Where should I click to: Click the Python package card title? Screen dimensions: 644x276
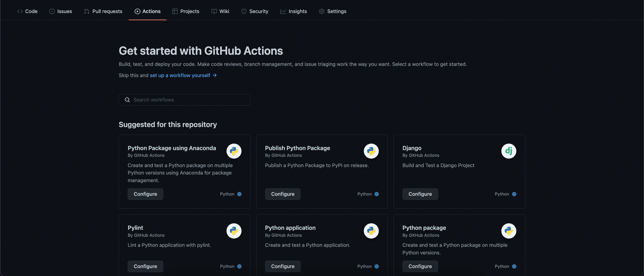click(424, 228)
